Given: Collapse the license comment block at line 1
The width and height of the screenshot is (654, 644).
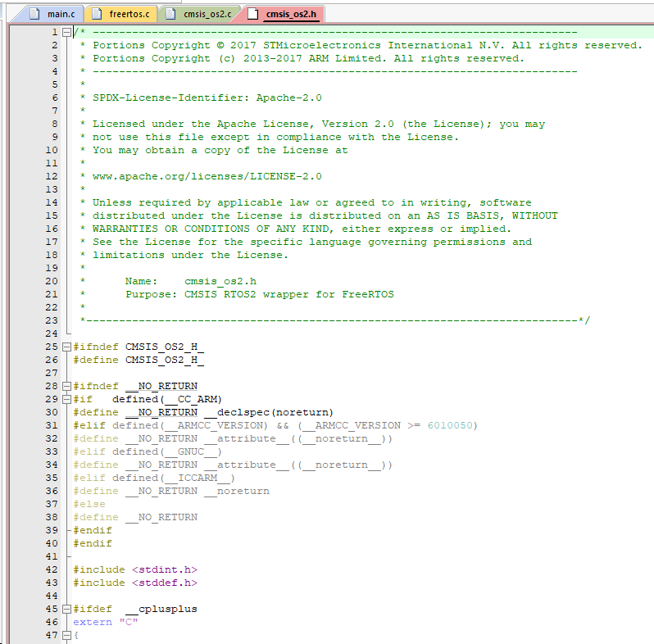Looking at the screenshot, I should [x=67, y=33].
